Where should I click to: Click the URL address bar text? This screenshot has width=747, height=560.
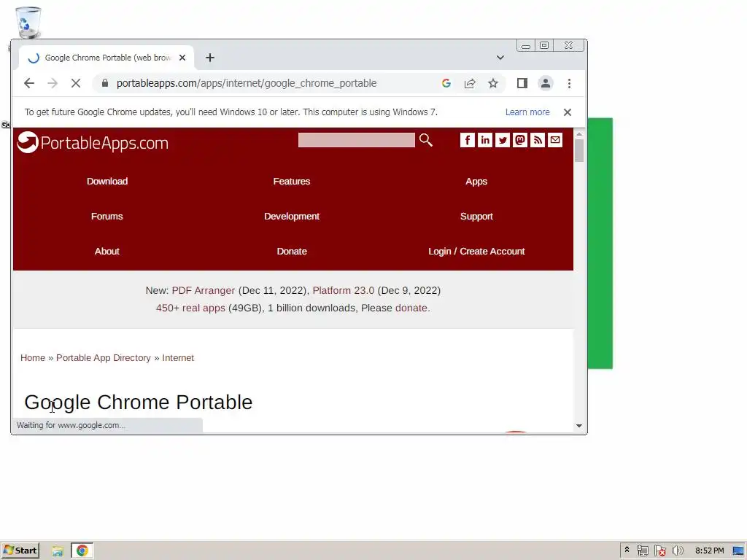click(x=247, y=83)
